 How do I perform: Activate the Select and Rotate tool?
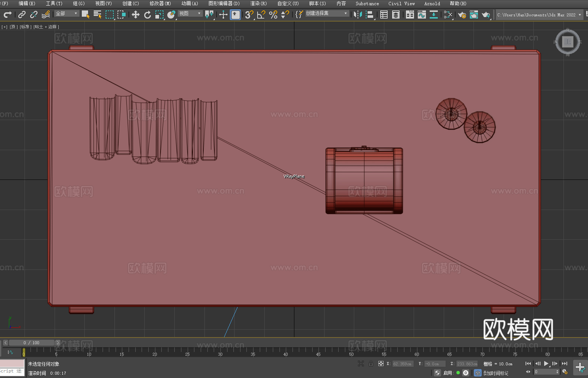point(148,14)
